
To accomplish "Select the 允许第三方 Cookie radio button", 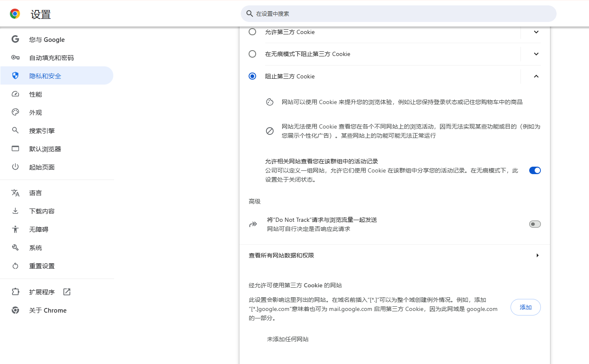I will click(x=252, y=32).
